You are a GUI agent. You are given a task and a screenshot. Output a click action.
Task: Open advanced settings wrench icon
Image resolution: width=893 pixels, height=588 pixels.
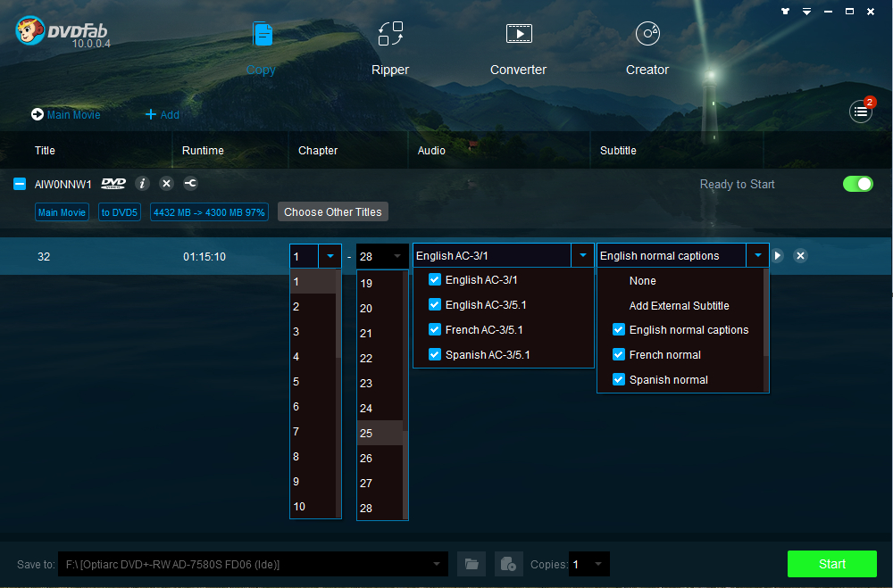191,183
